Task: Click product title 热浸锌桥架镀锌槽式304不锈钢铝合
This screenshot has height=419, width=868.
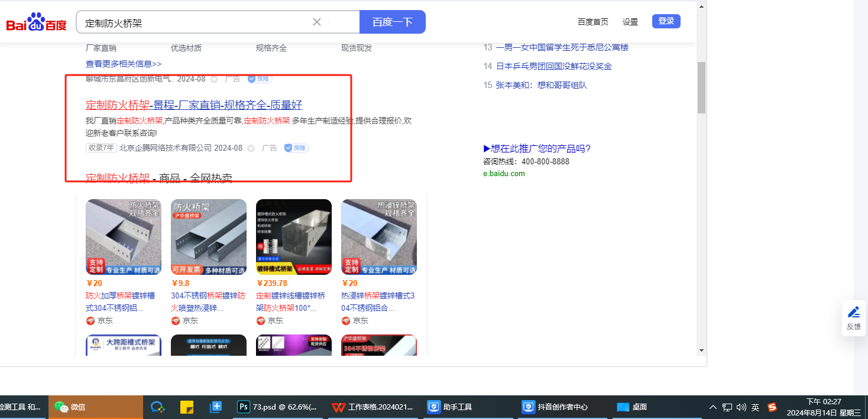Action: [x=378, y=301]
